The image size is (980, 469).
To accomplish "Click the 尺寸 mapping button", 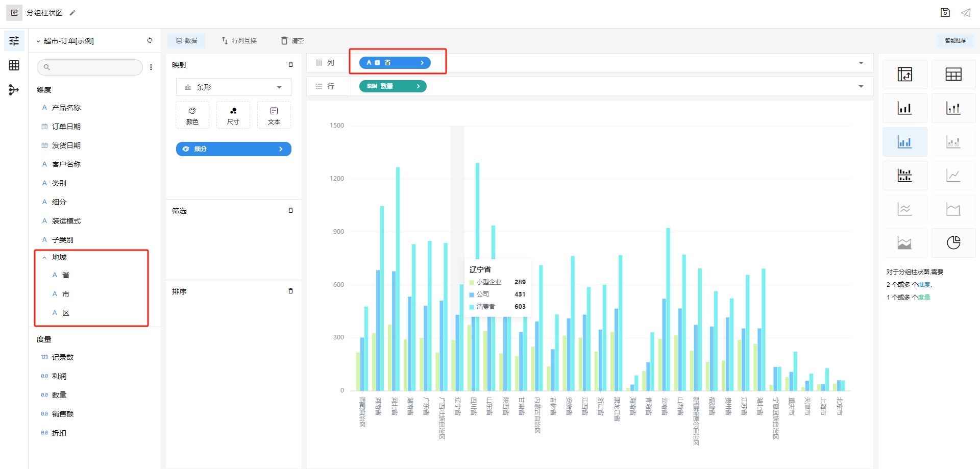I will click(x=233, y=115).
